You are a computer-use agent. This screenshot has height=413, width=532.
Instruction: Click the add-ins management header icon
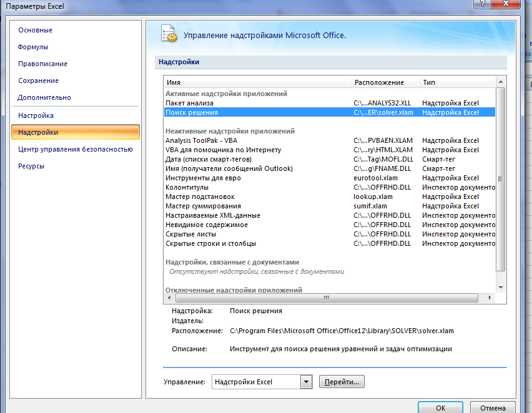[x=169, y=34]
